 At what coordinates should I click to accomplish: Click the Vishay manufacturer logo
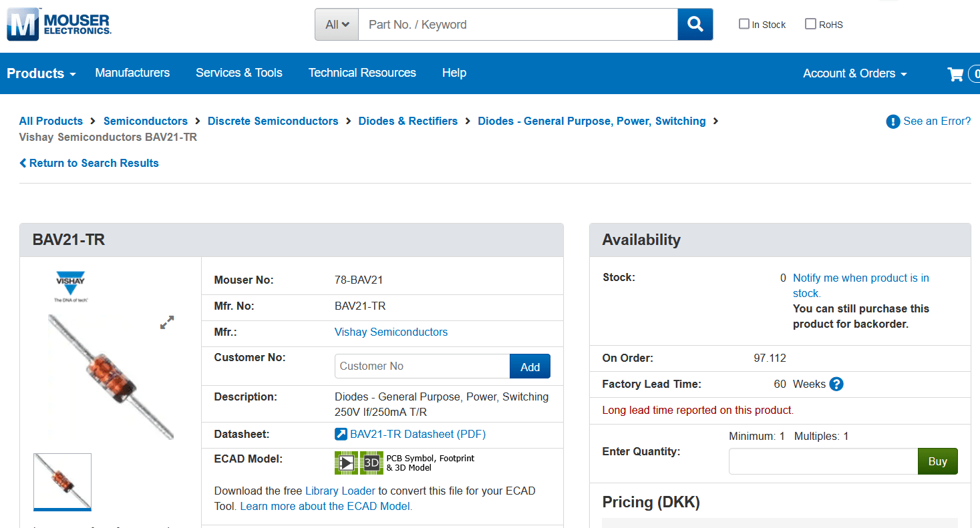[70, 286]
